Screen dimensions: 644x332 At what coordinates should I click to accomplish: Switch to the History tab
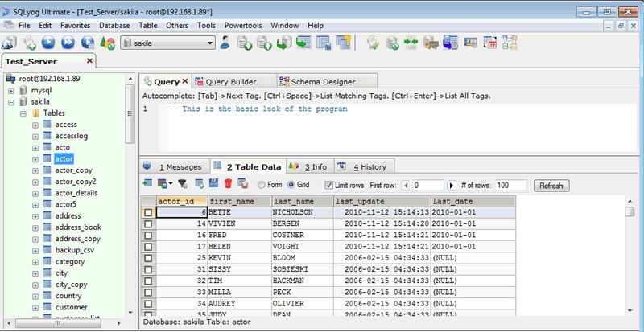[x=369, y=166]
